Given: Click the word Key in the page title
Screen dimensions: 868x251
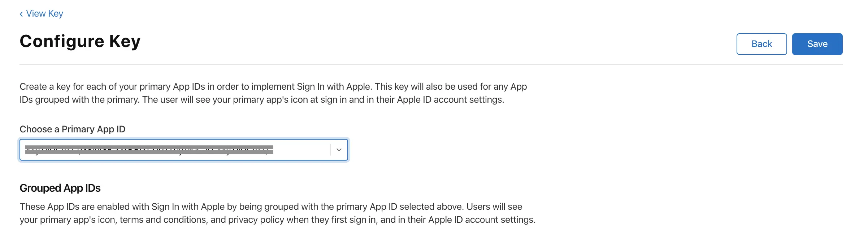Looking at the screenshot, I should click(125, 41).
